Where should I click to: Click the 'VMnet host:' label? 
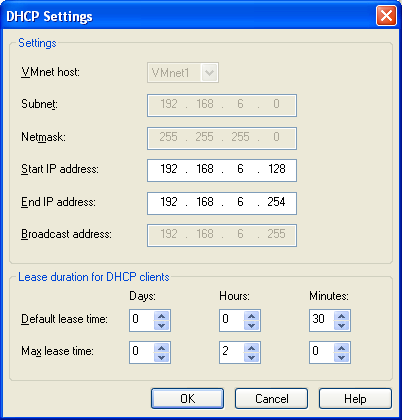coord(50,72)
